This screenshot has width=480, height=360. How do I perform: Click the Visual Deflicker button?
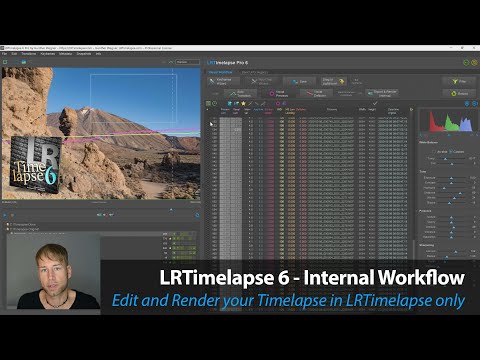point(316,93)
